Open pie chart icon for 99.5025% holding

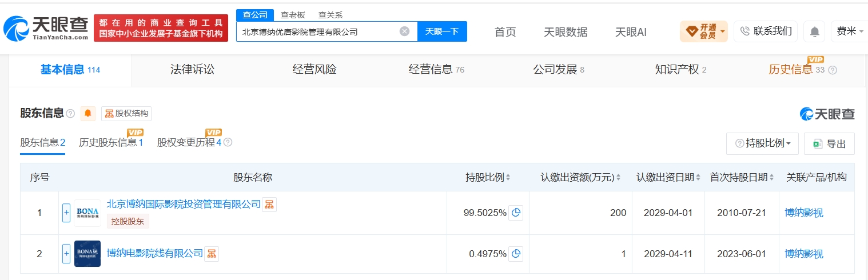tap(516, 213)
